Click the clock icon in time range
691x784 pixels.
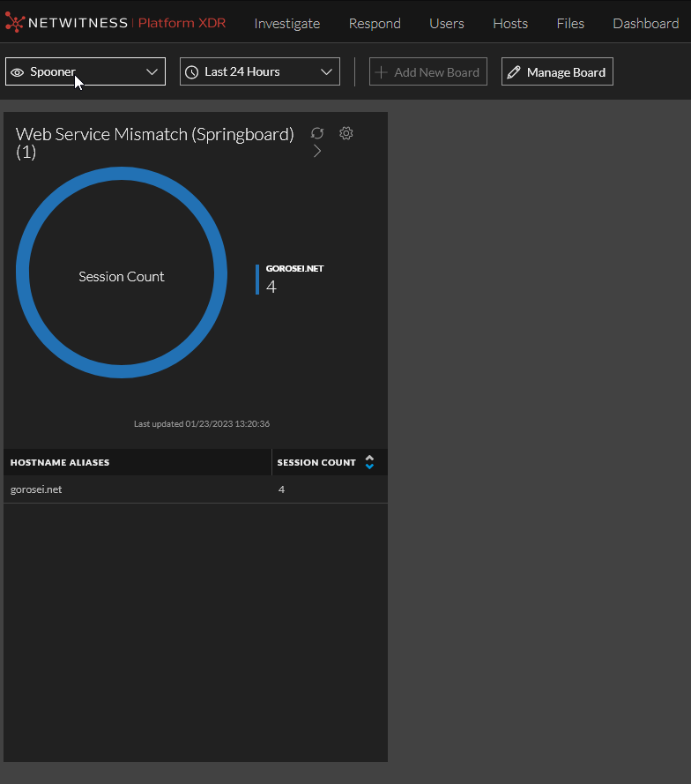[191, 72]
